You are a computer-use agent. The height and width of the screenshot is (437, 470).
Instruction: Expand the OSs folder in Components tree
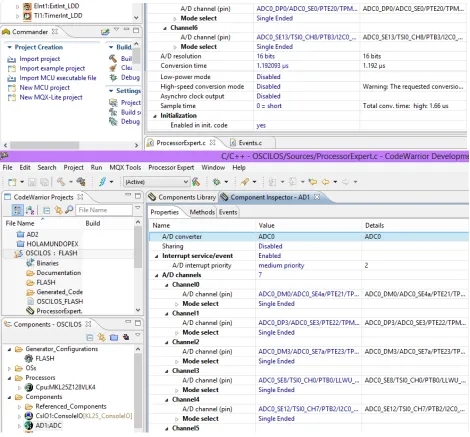[10, 368]
